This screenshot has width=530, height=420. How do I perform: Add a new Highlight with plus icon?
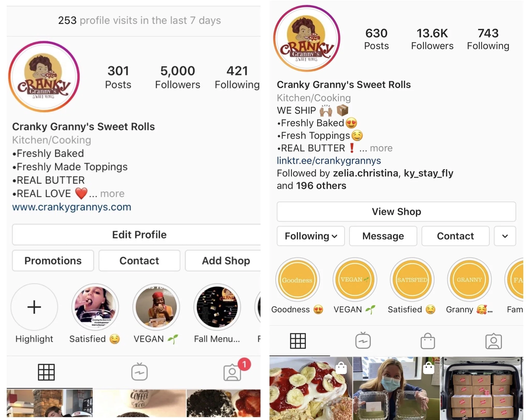34,307
